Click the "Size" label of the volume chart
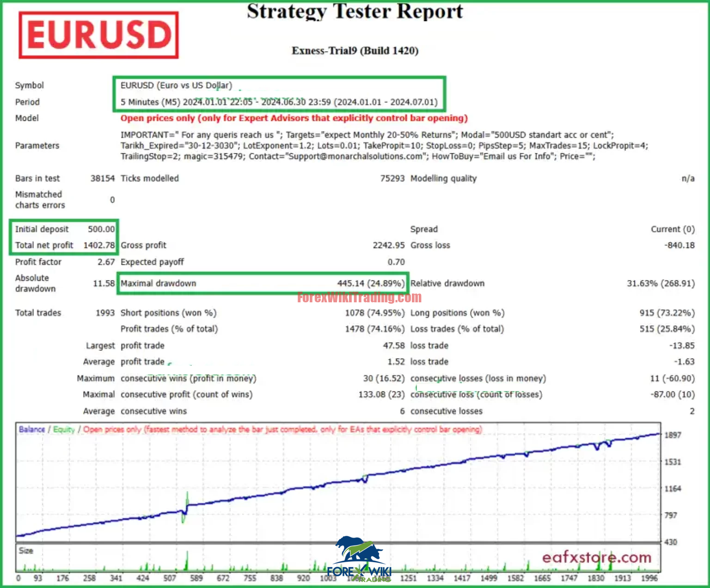Image resolution: width=710 pixels, height=588 pixels. 26,551
